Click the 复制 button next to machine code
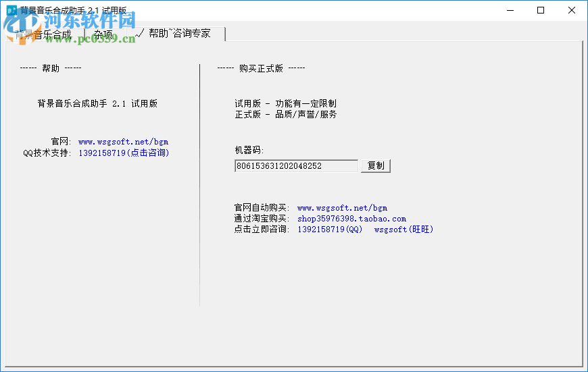 (x=376, y=165)
